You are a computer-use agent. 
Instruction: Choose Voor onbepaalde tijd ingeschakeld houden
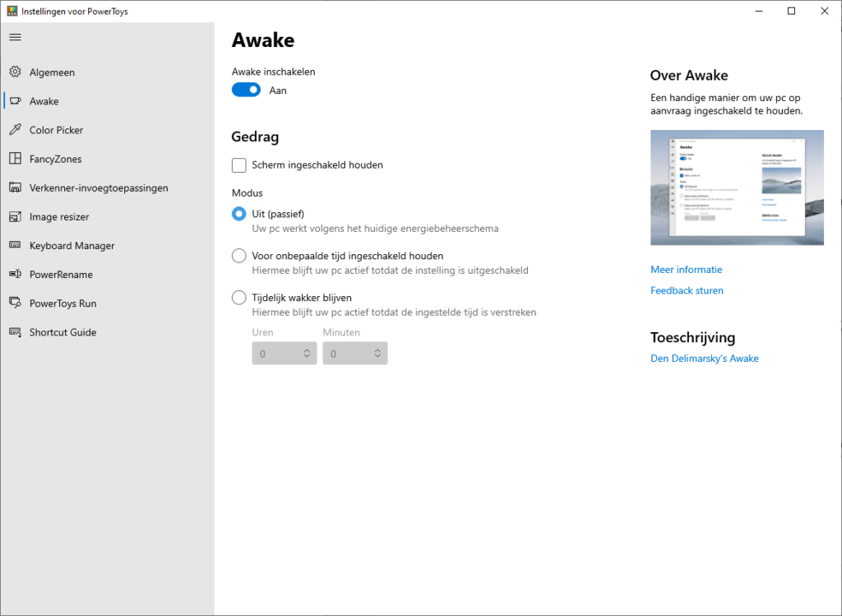(x=239, y=256)
